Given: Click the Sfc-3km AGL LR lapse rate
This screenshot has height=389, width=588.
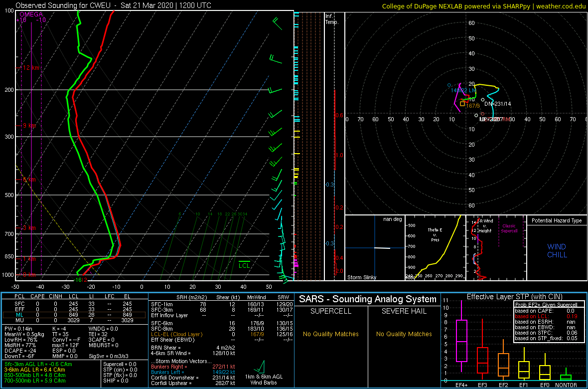Looking at the screenshot, I should tap(38, 364).
